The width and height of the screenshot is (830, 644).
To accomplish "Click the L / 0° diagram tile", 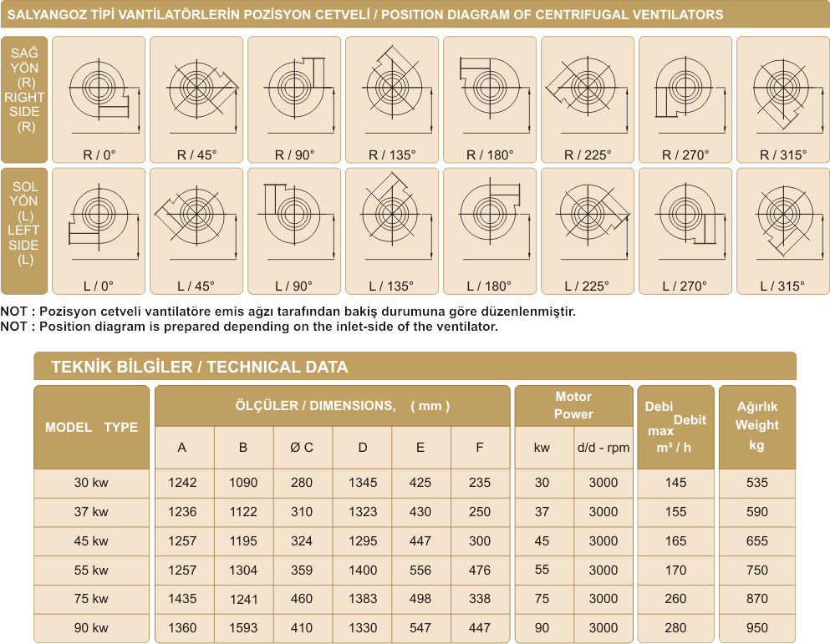I will pyautogui.click(x=99, y=231).
